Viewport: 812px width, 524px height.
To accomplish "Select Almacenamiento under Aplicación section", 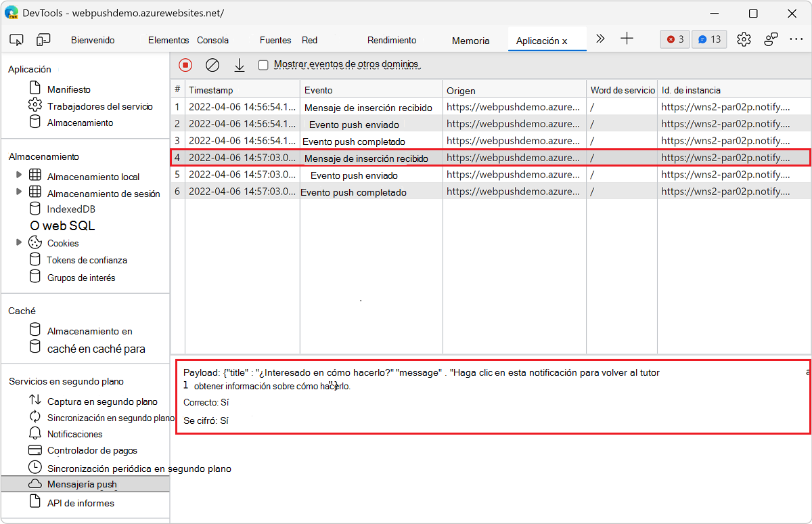I will click(x=80, y=123).
